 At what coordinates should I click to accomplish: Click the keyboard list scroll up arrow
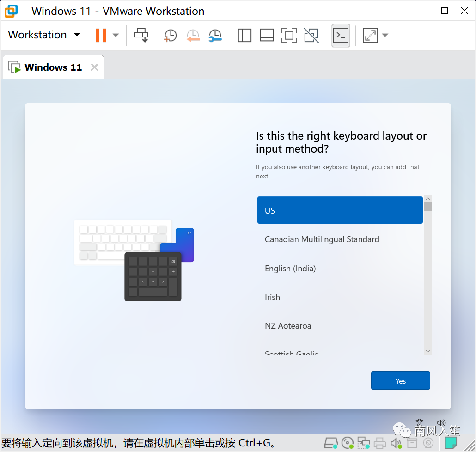(x=428, y=199)
